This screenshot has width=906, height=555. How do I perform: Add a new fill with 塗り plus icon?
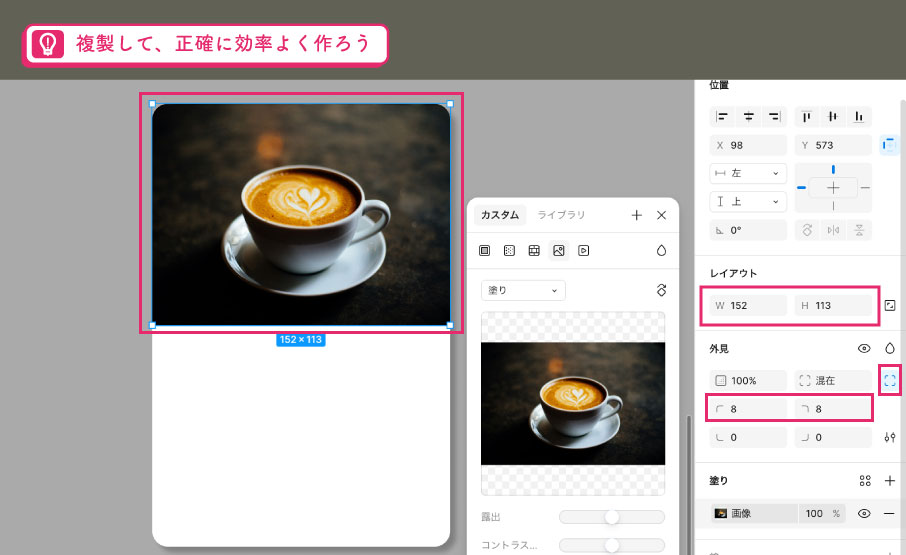889,480
